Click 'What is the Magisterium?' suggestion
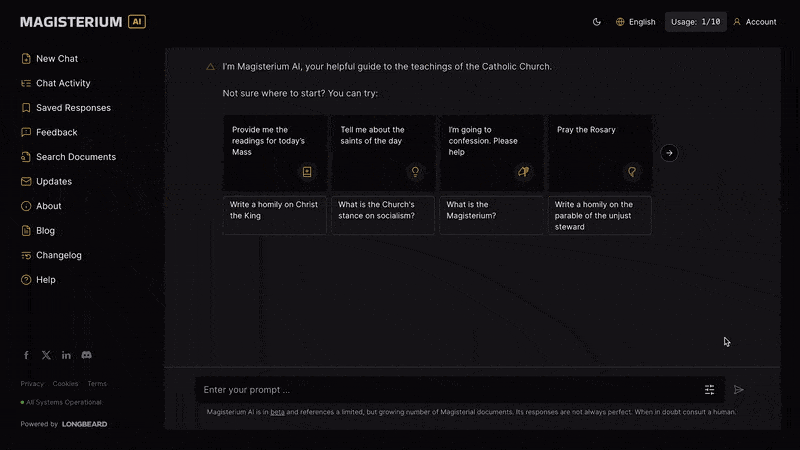The width and height of the screenshot is (800, 450). pos(491,215)
